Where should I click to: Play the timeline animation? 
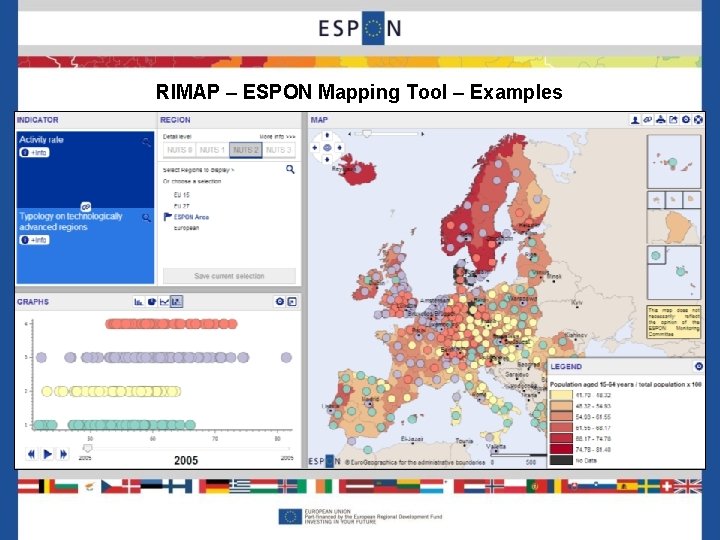47,454
